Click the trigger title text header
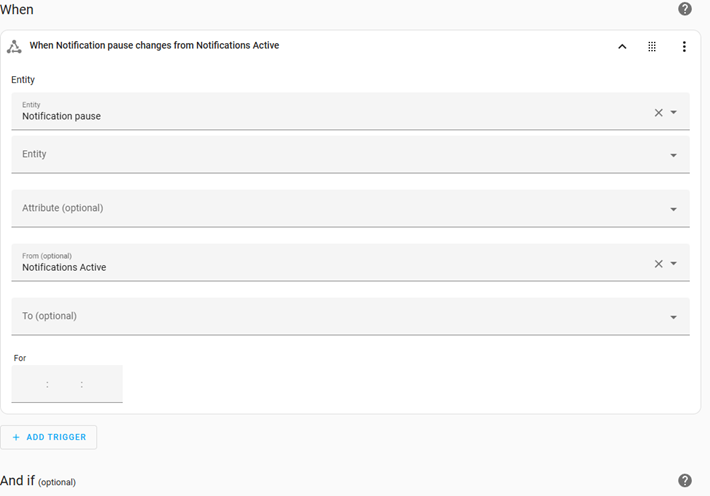Viewport: 710px width, 496px height. click(x=154, y=46)
